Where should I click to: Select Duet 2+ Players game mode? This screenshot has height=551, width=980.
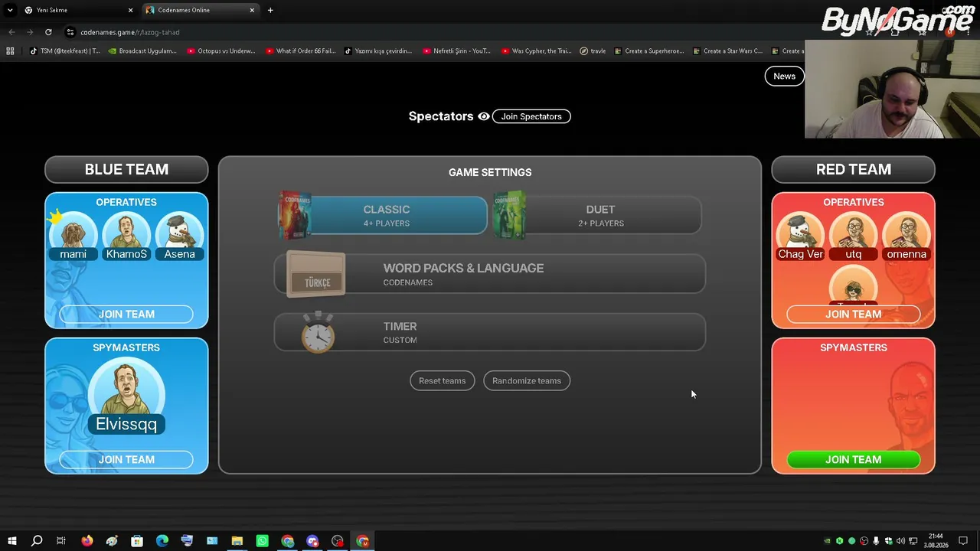pyautogui.click(x=597, y=215)
